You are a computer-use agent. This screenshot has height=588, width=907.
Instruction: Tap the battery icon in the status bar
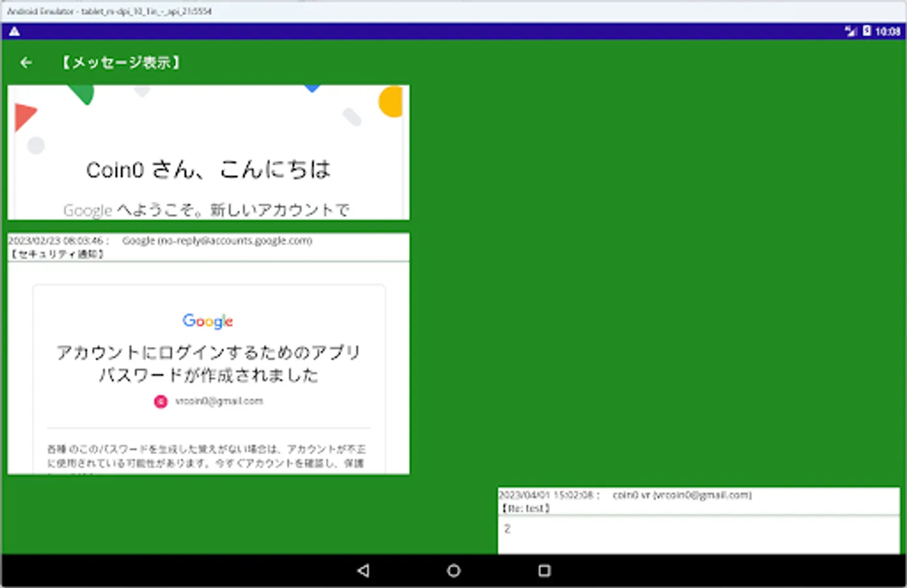866,31
